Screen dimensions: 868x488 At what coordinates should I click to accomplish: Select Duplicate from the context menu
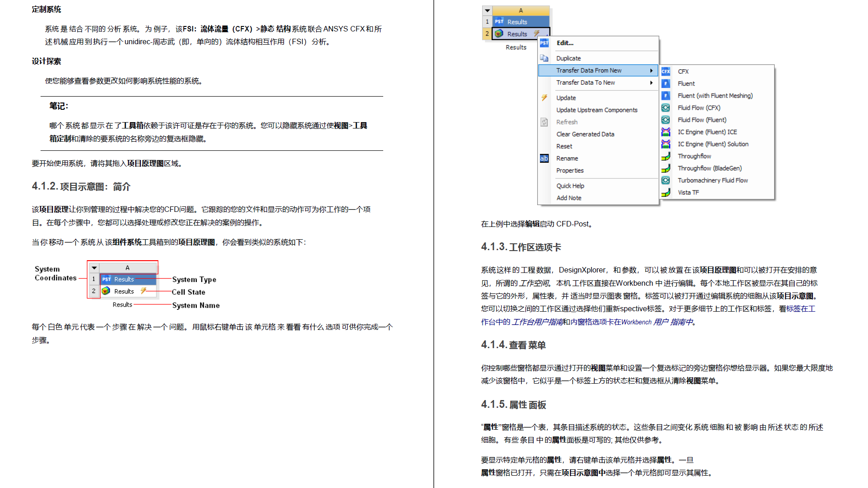pos(568,58)
